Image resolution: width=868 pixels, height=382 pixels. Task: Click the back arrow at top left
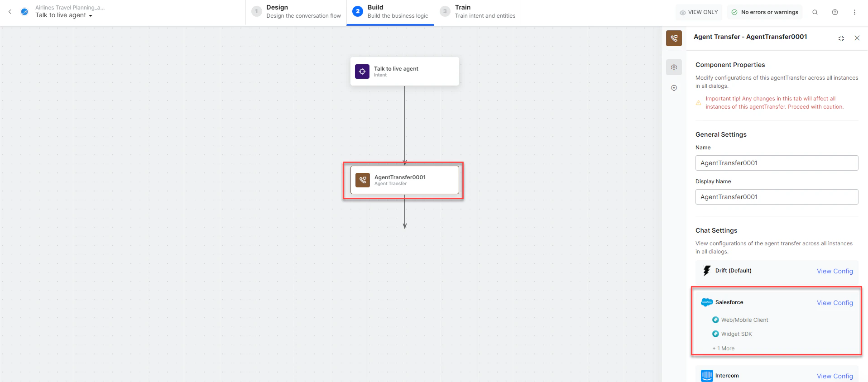click(x=10, y=12)
